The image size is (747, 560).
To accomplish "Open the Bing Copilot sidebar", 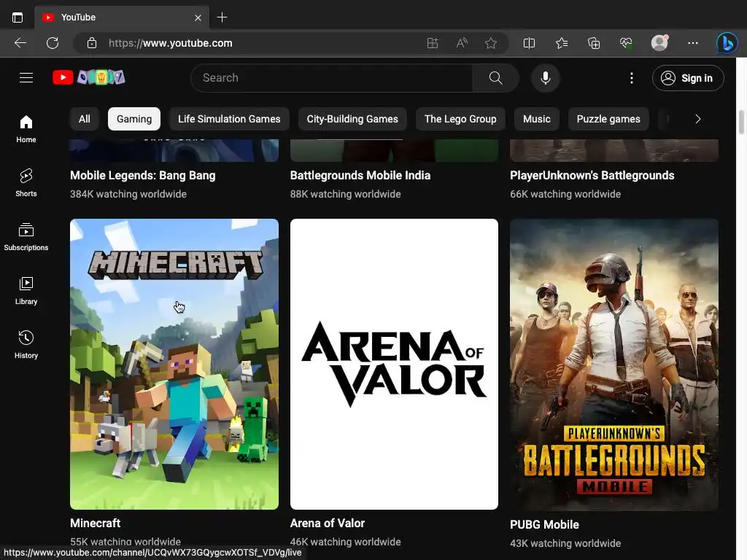I will tap(727, 43).
